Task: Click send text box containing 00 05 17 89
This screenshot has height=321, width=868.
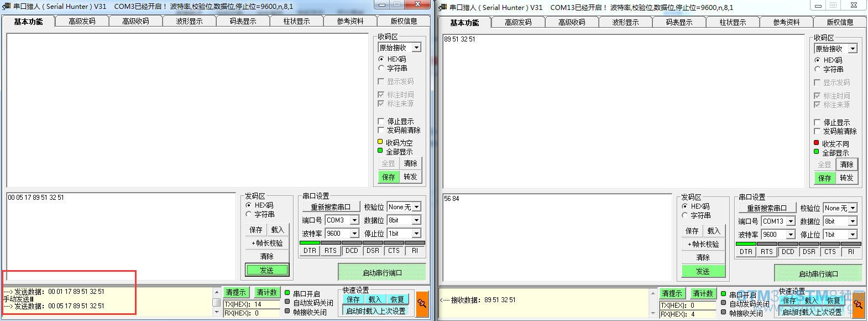Action: click(121, 236)
